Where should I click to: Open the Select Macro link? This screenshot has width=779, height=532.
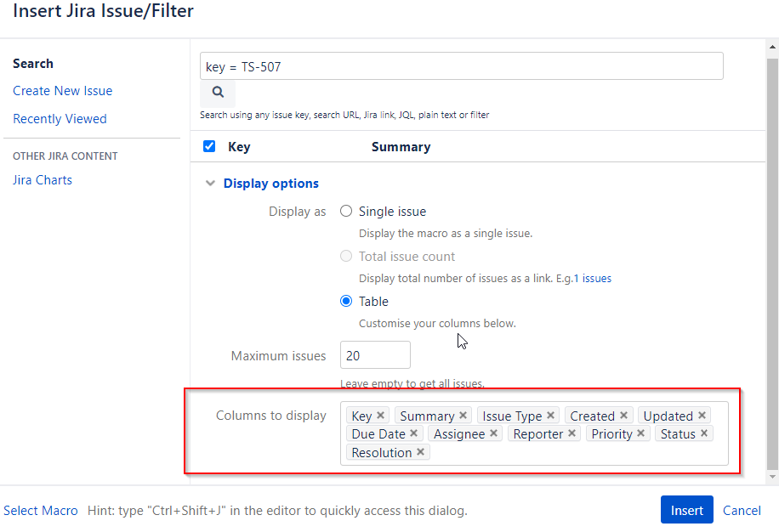(x=40, y=510)
